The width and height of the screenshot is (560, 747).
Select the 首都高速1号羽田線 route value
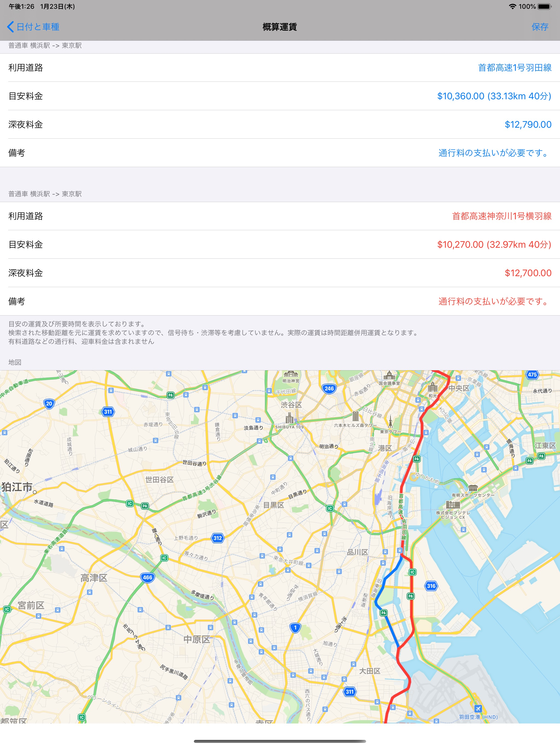(515, 68)
